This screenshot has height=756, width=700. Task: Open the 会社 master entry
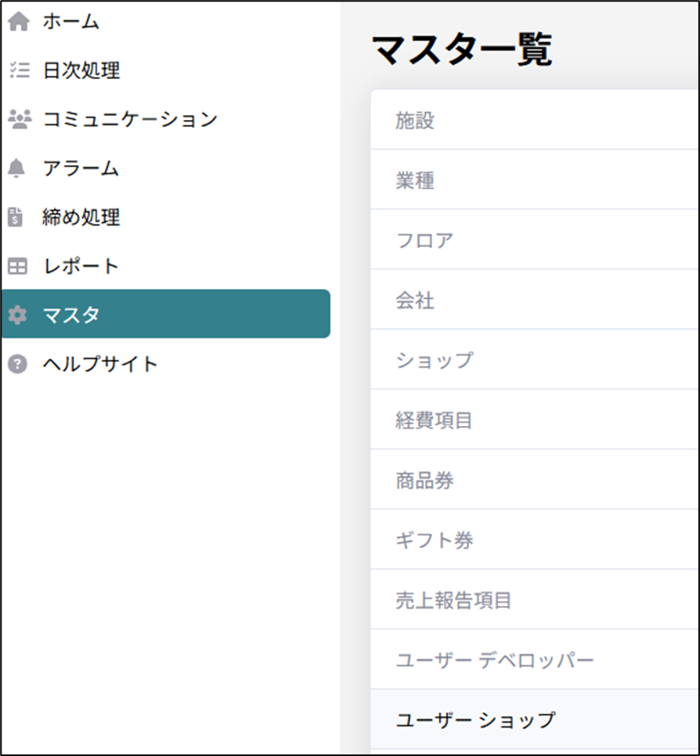point(415,301)
